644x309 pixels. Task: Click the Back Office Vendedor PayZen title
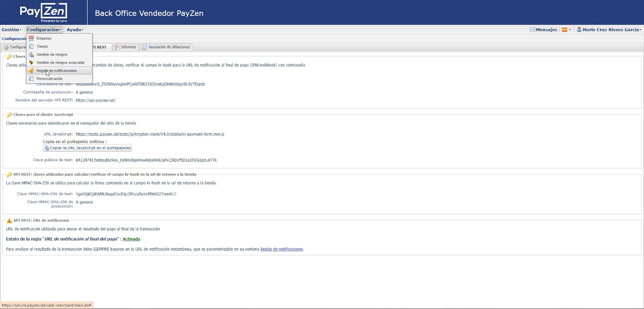(x=149, y=13)
